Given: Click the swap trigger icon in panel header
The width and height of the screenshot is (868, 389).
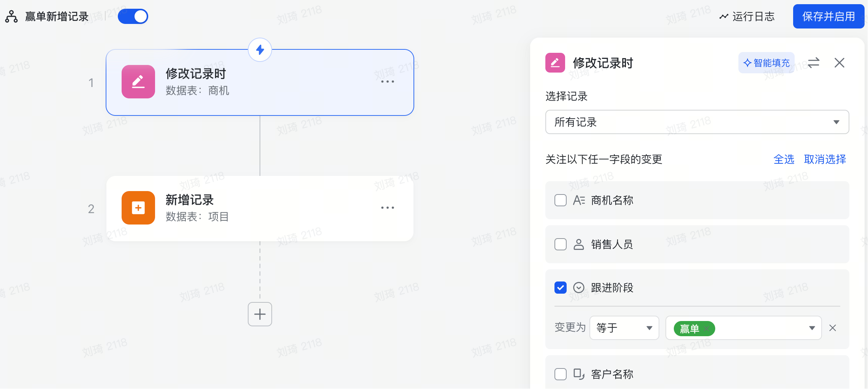Looking at the screenshot, I should 813,63.
